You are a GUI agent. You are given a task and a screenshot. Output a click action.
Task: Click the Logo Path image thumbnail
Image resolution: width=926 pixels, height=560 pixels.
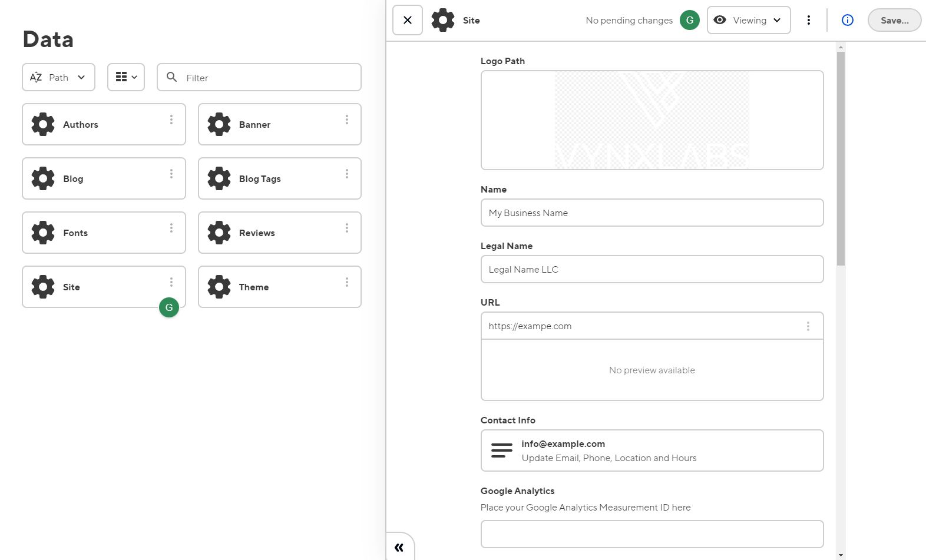(651, 120)
